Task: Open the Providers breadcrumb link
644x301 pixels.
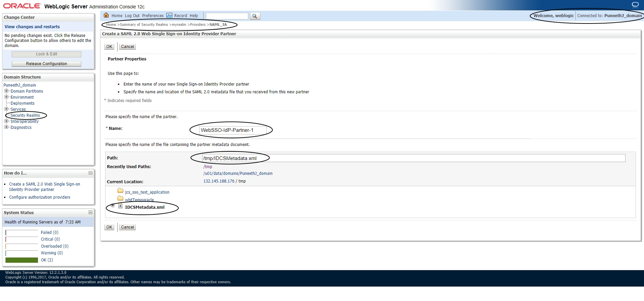Action: point(198,24)
